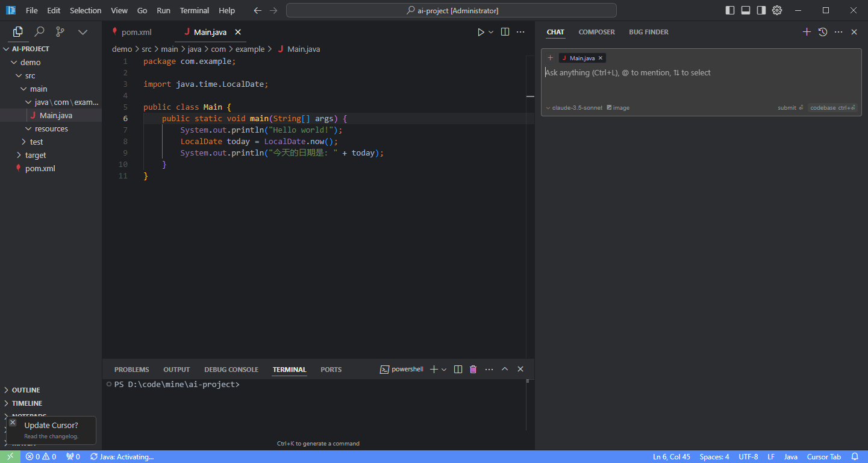Screen dimensions: 868x463
Task: Focus the Ask anything chat input
Action: (x=701, y=73)
